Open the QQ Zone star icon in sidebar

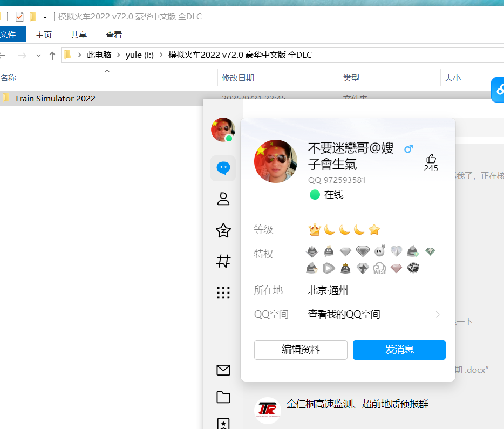pos(223,231)
